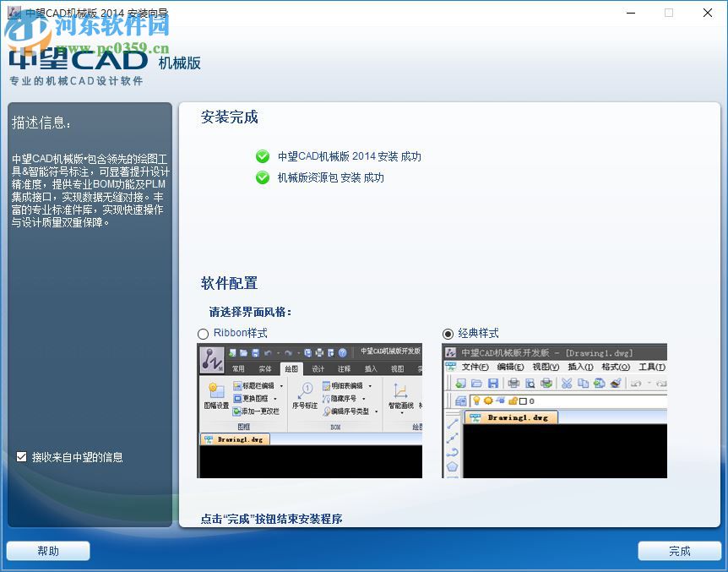The height and width of the screenshot is (572, 728).
Task: Click the layer color swatch beside 0
Action: coord(524,400)
